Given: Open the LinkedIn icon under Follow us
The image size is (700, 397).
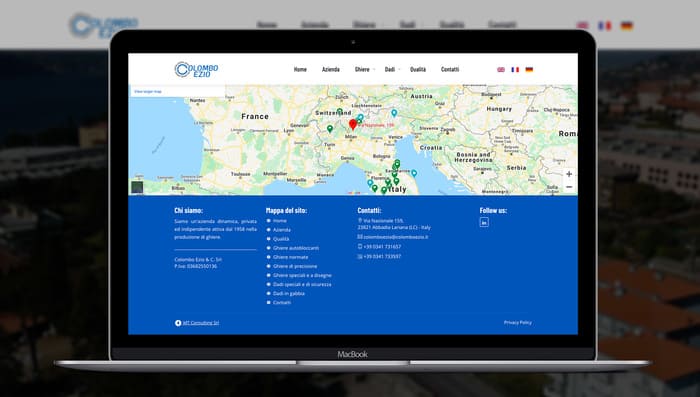Looking at the screenshot, I should click(484, 222).
